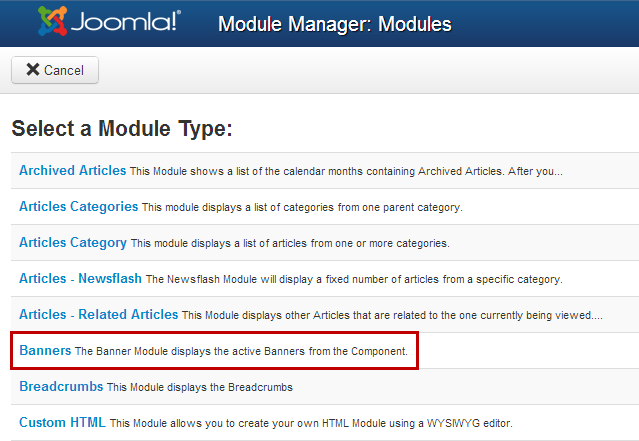Image resolution: width=639 pixels, height=441 pixels.
Task: Cancel the module type selection
Action: click(x=55, y=70)
